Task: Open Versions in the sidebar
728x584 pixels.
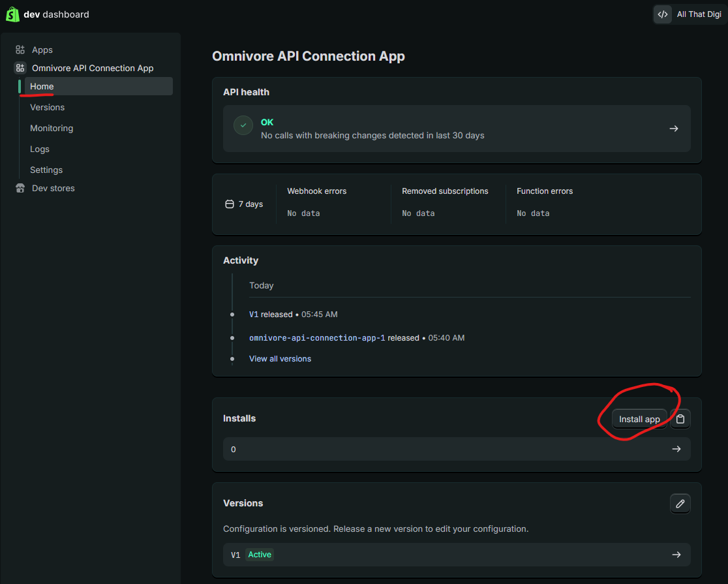Action: pos(48,107)
